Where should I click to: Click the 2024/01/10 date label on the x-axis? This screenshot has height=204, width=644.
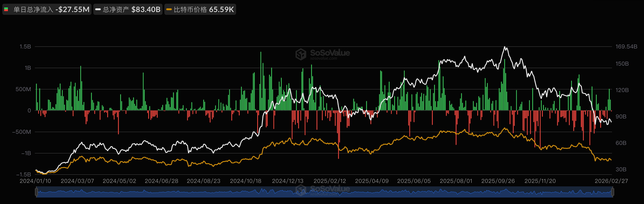point(35,181)
